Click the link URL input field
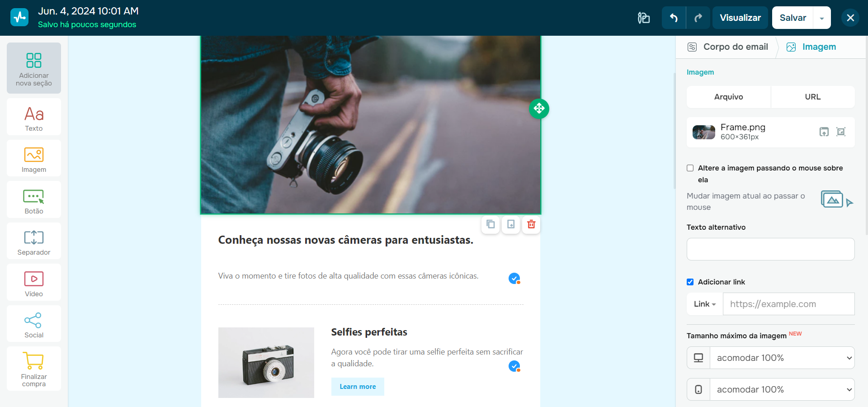The width and height of the screenshot is (868, 407). [x=789, y=304]
